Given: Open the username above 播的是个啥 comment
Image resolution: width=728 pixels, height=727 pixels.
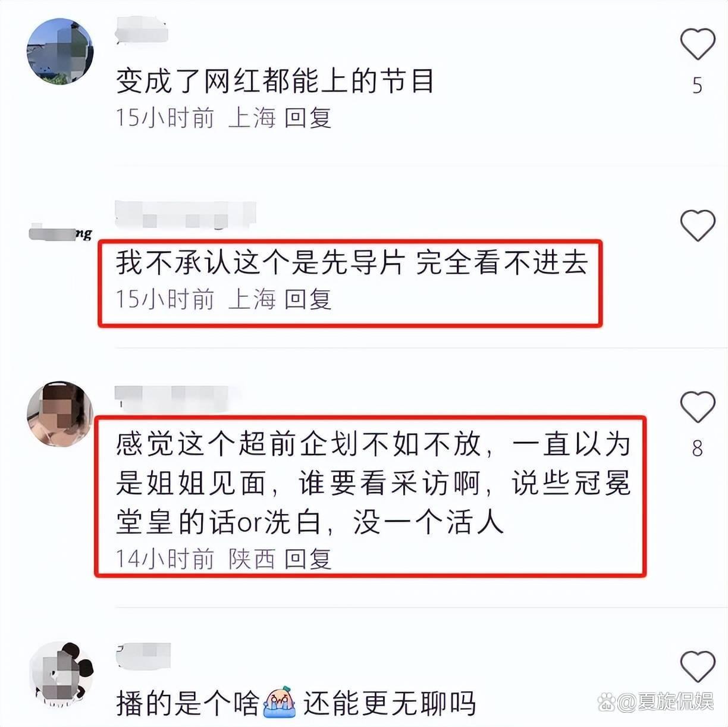Looking at the screenshot, I should coord(143,654).
